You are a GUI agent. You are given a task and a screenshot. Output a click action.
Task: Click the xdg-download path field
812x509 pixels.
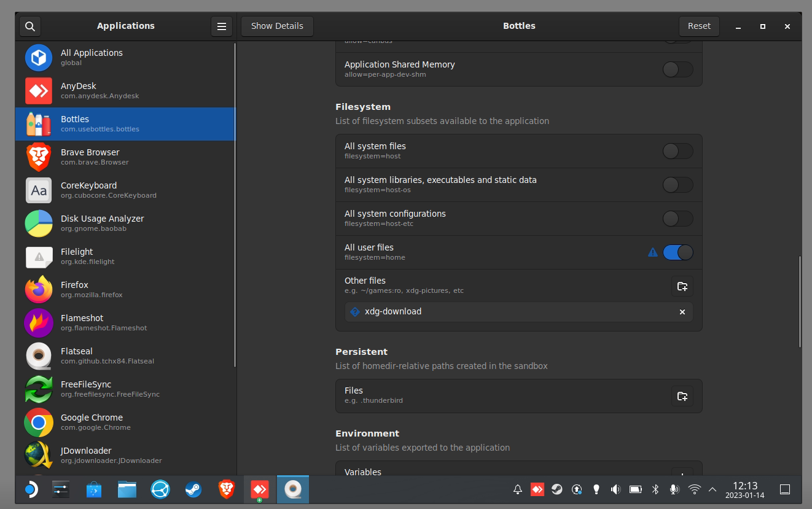[x=519, y=312]
